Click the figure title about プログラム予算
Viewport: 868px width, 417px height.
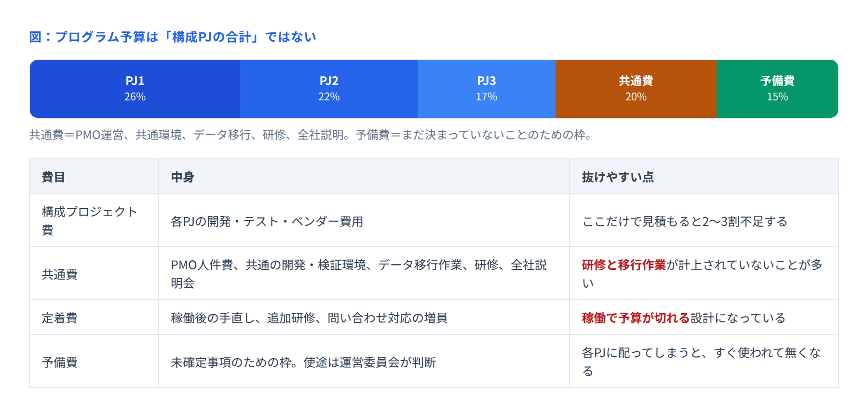coord(173,37)
